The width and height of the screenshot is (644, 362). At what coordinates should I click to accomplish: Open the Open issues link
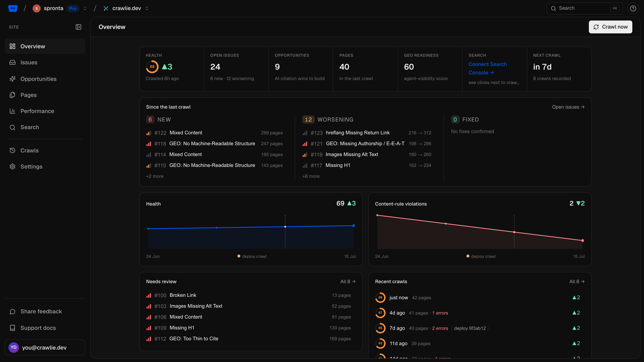pyautogui.click(x=568, y=107)
